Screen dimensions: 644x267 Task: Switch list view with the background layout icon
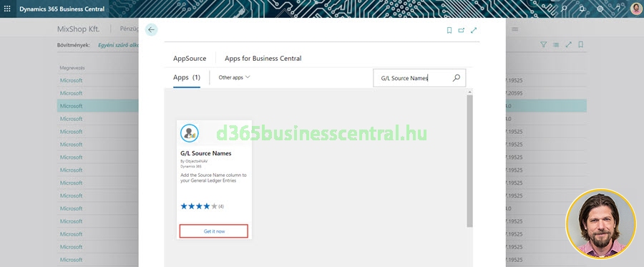pos(556,44)
